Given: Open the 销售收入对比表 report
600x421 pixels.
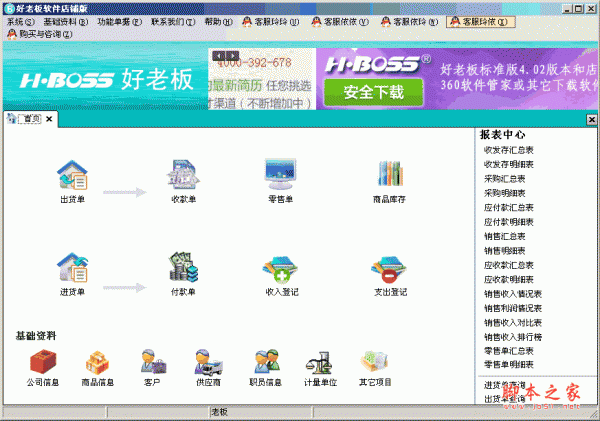Looking at the screenshot, I should pos(513,323).
